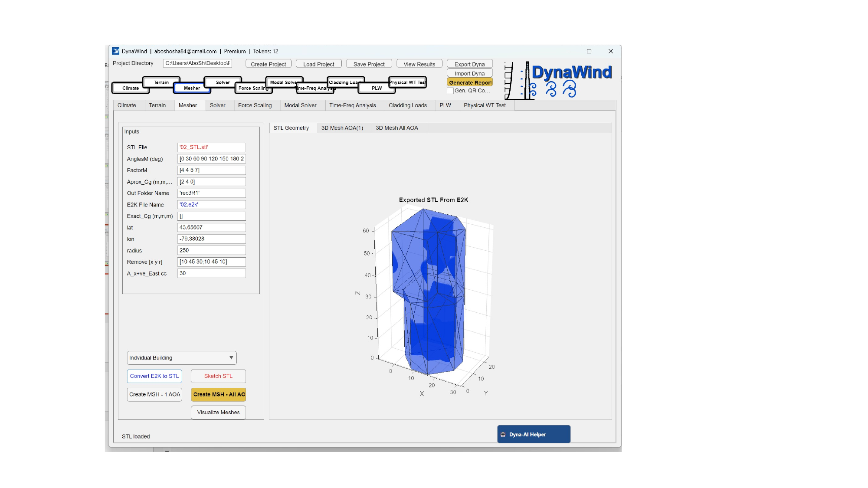Click the DynaWind logo image
The width and height of the screenshot is (868, 488).
tap(559, 81)
